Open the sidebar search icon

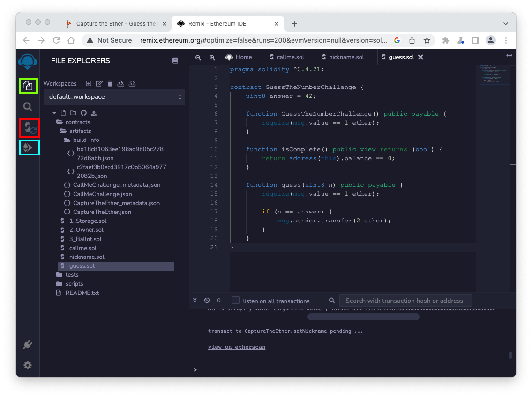coord(28,107)
